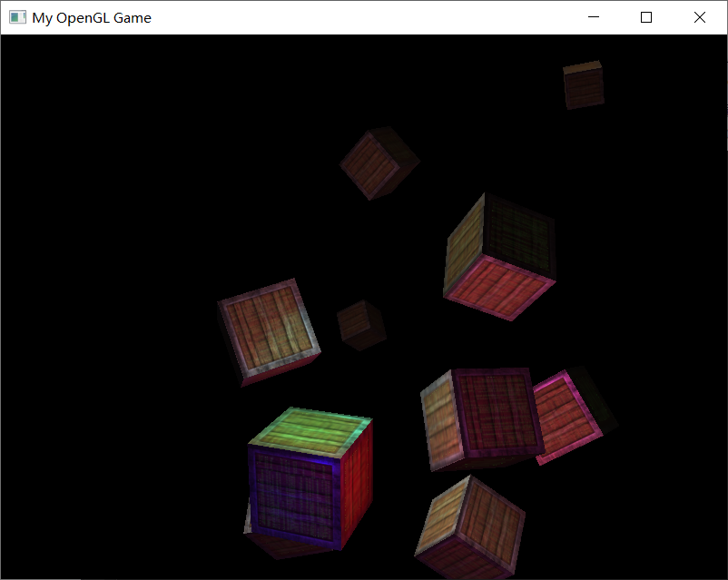This screenshot has width=728, height=580.
Task: Close the My OpenGL Game window
Action: (x=700, y=17)
